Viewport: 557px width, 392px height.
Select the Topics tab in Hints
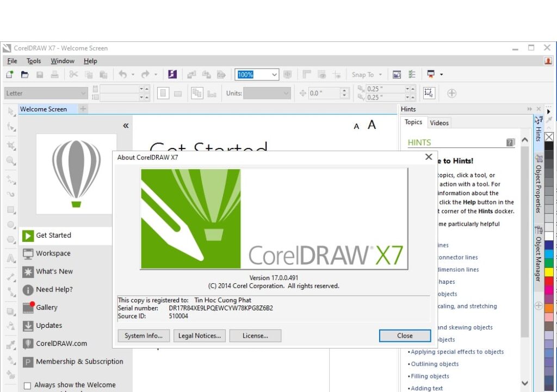pos(413,122)
